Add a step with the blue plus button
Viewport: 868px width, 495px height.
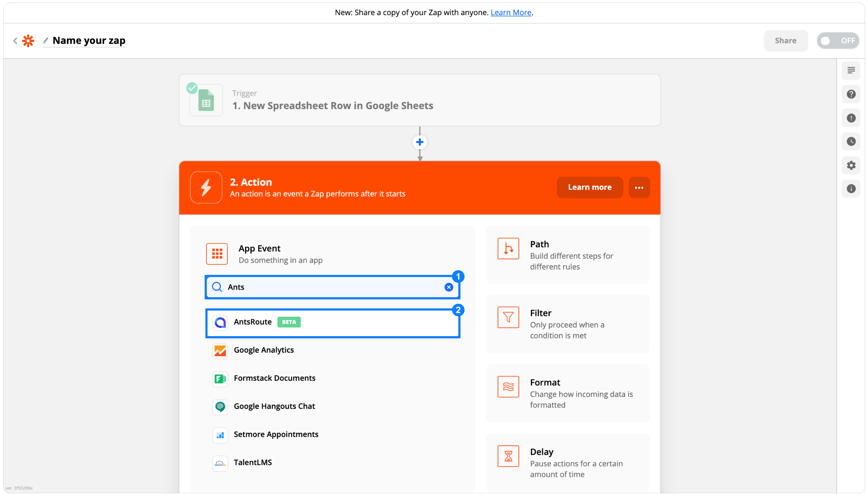click(x=420, y=142)
